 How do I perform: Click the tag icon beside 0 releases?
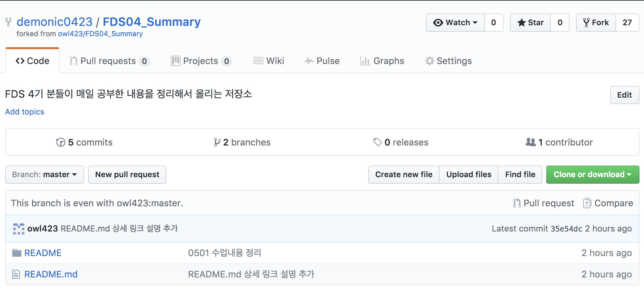click(377, 142)
